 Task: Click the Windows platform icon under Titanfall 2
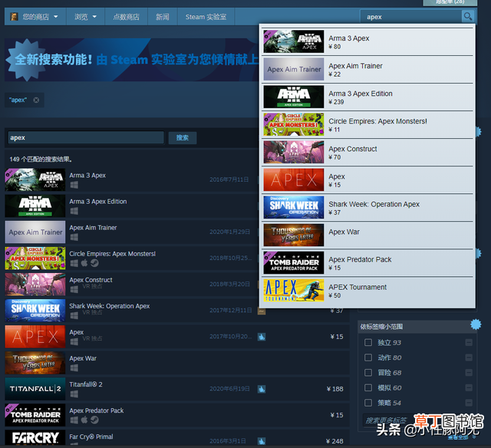(x=74, y=394)
